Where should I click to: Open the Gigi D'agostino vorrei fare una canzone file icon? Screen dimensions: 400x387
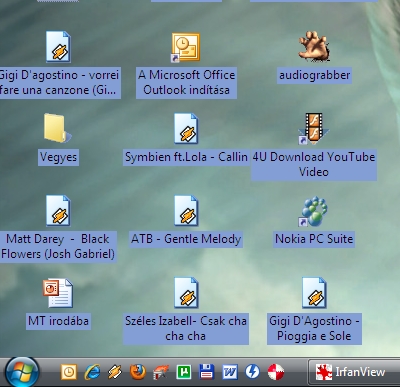pos(58,47)
